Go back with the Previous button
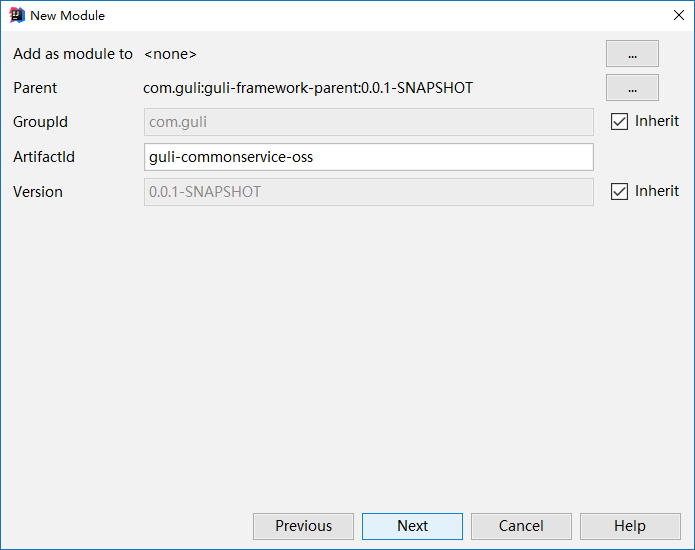 click(x=303, y=526)
